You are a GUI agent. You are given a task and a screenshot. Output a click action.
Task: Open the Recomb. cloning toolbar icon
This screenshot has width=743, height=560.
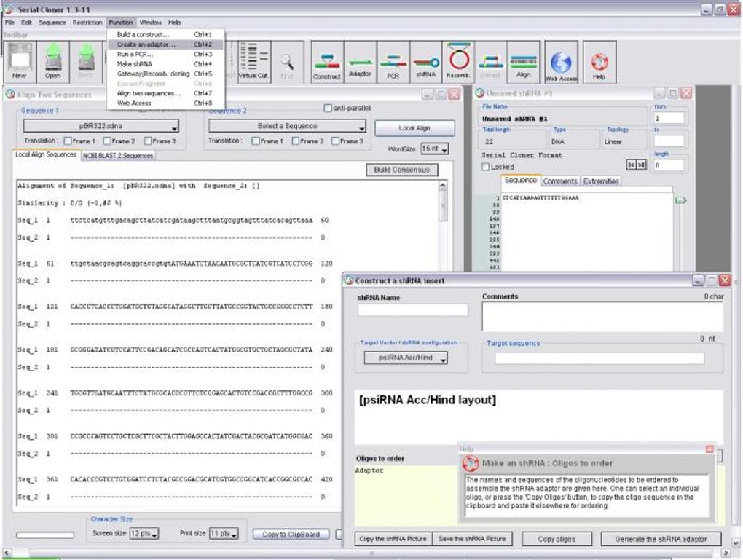[458, 62]
